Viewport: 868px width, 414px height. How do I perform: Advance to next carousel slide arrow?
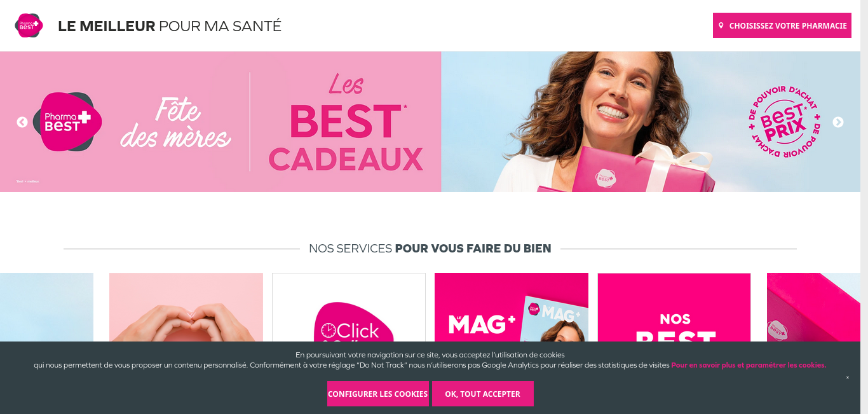838,122
